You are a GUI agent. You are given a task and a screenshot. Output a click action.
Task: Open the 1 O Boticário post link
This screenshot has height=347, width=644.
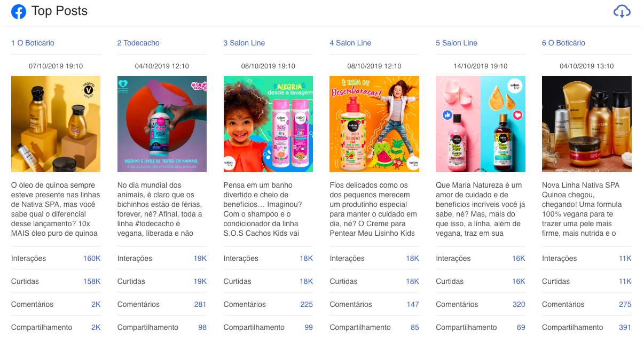point(33,43)
